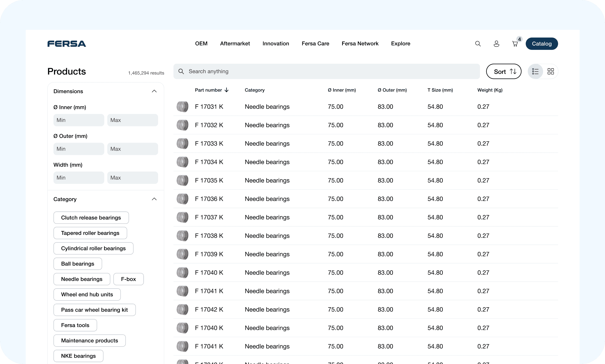
Task: Click the T Size (mm) column header
Action: (x=440, y=90)
